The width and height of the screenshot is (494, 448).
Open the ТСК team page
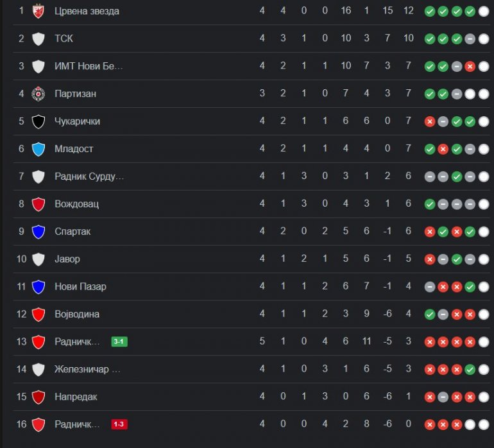point(64,39)
